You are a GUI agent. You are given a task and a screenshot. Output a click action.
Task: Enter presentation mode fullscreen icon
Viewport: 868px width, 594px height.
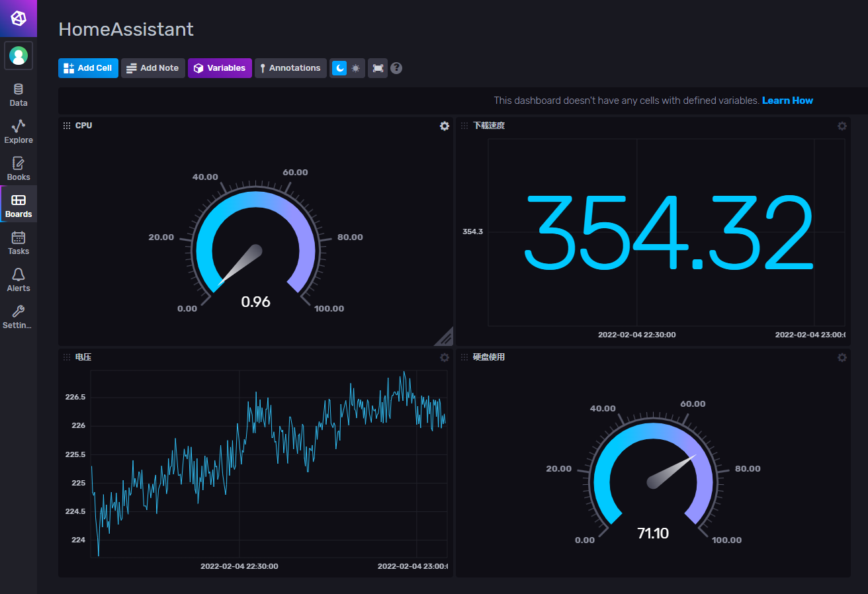tap(378, 68)
